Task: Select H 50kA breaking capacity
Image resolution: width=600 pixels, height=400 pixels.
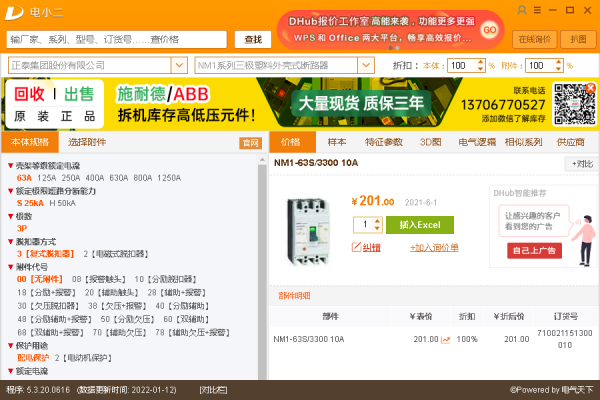Action: coord(62,203)
